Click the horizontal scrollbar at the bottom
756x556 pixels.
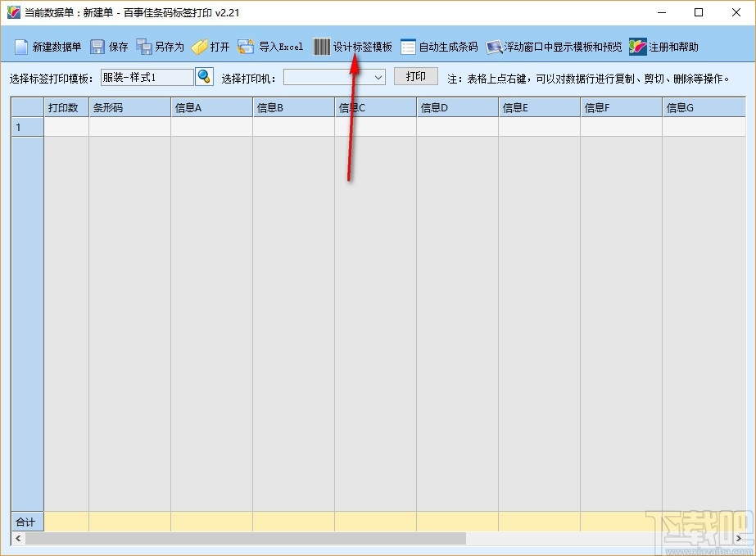tap(246, 540)
